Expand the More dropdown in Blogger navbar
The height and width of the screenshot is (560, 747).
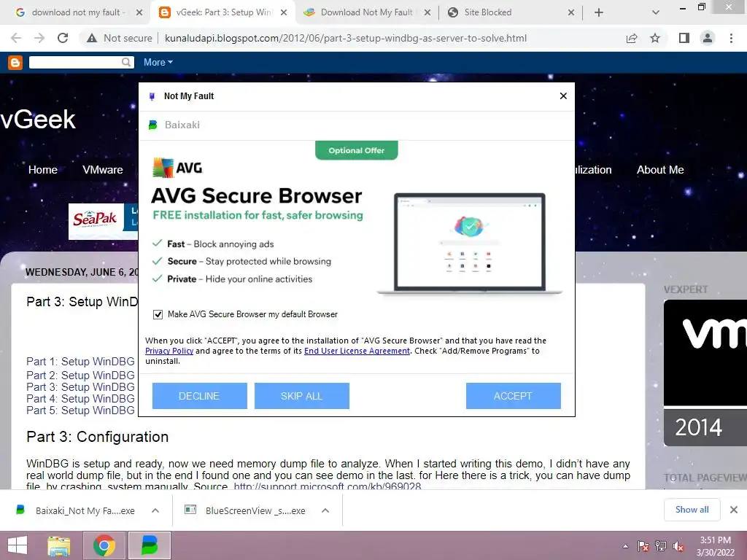coord(158,63)
